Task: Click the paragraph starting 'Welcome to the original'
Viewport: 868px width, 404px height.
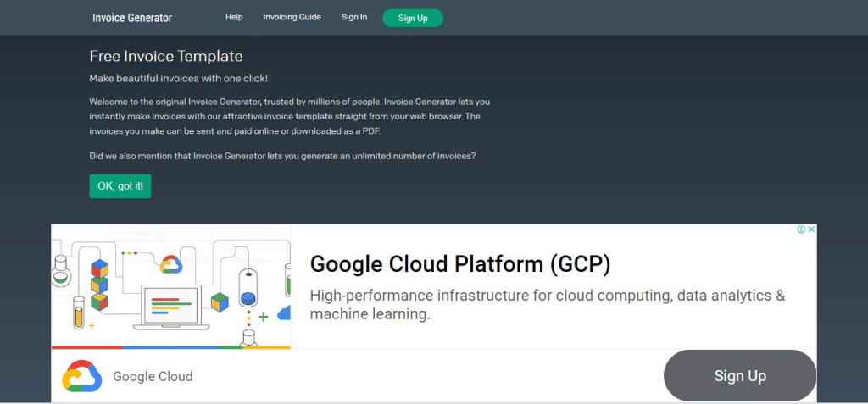Action: click(x=290, y=117)
